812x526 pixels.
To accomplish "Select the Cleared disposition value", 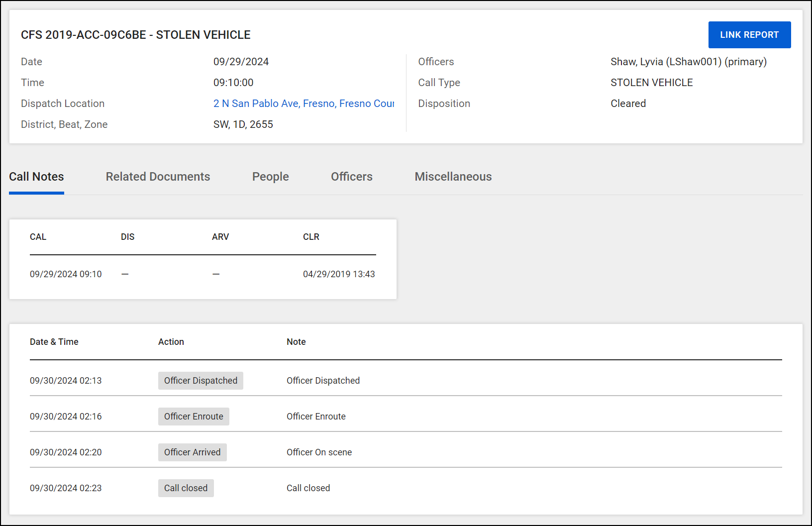I will (x=628, y=103).
